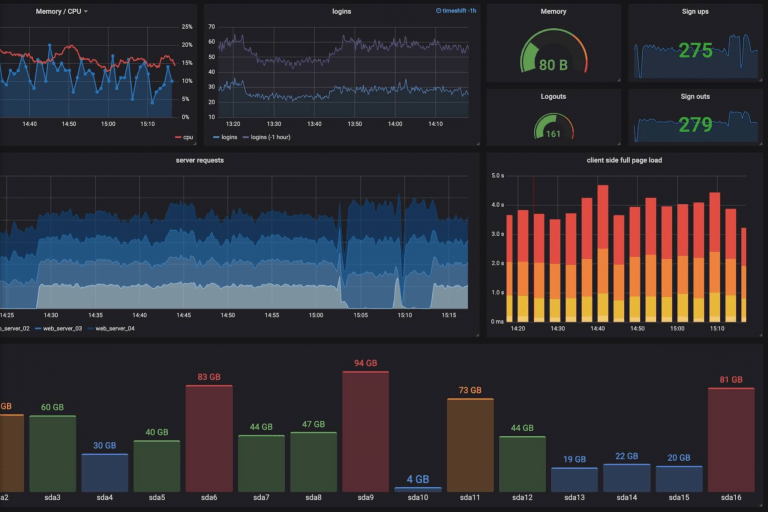The image size is (768, 512).
Task: Open the Sign outs panel title
Action: (695, 97)
